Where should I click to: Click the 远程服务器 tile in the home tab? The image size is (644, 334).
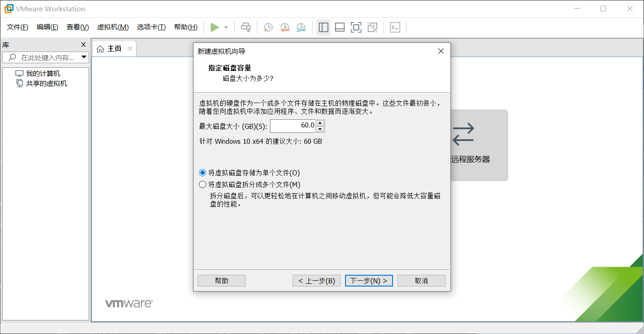(478, 145)
